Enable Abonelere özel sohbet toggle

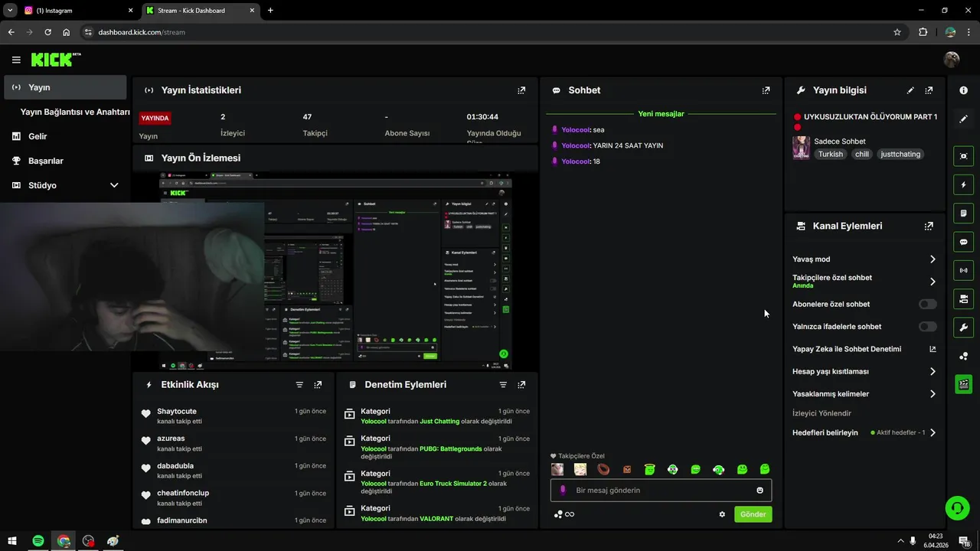tap(927, 305)
